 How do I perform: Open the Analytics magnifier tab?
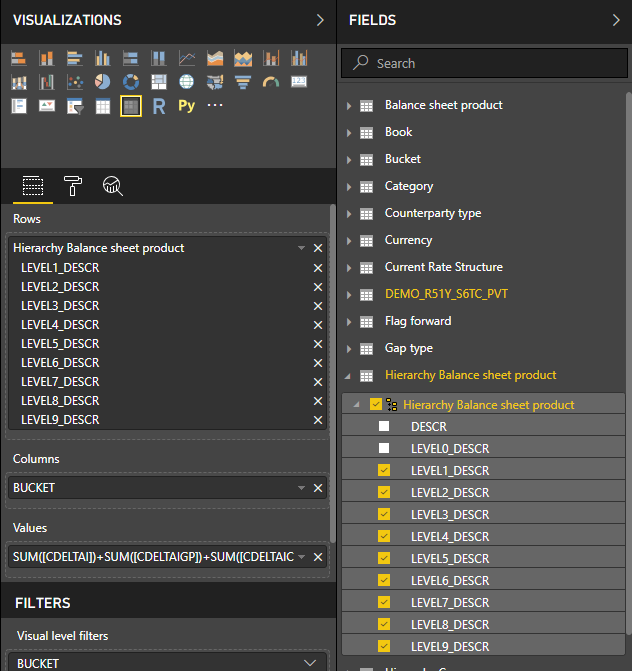113,186
